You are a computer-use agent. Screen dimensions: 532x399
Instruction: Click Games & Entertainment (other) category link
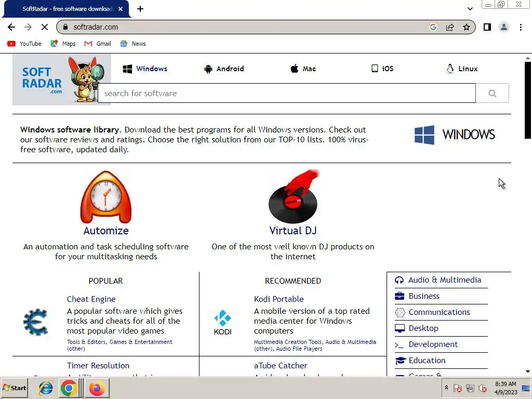pos(119,345)
